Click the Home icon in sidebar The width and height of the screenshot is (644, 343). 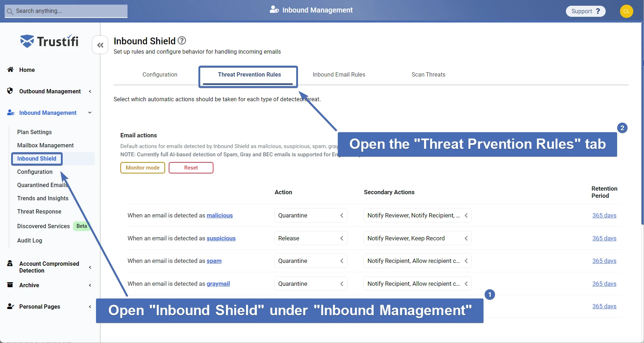point(10,70)
